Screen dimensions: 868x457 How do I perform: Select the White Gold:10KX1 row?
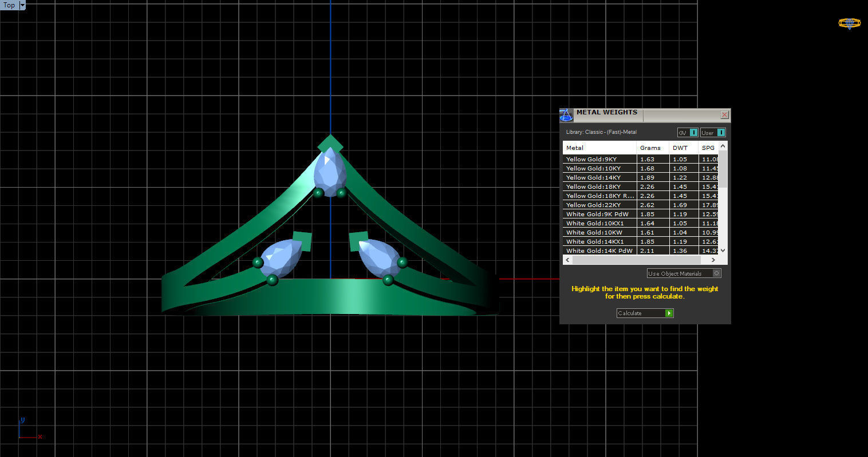coord(641,223)
